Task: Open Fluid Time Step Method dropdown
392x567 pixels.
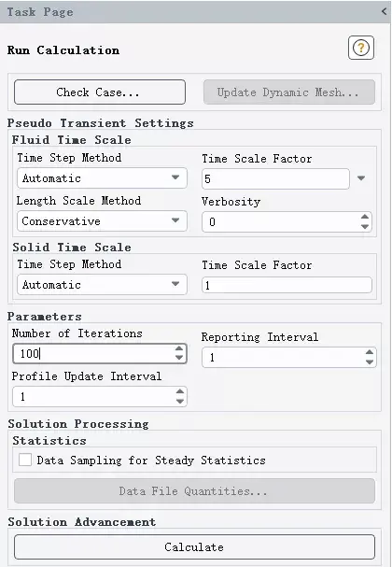Action: (x=102, y=177)
